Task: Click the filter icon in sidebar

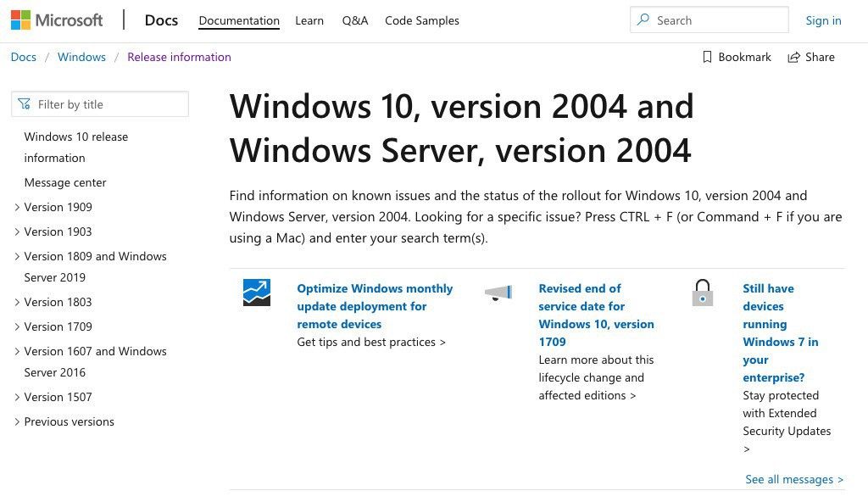Action: (x=24, y=104)
